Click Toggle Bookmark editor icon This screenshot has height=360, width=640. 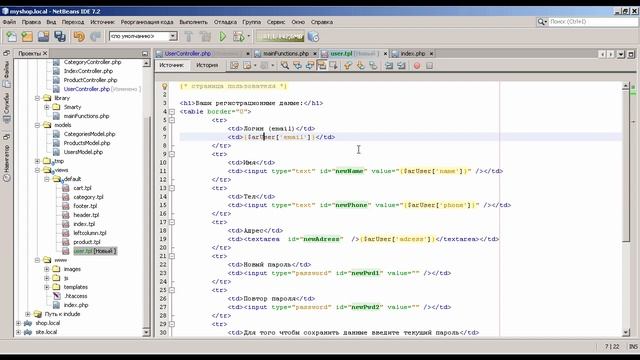tap(373, 65)
